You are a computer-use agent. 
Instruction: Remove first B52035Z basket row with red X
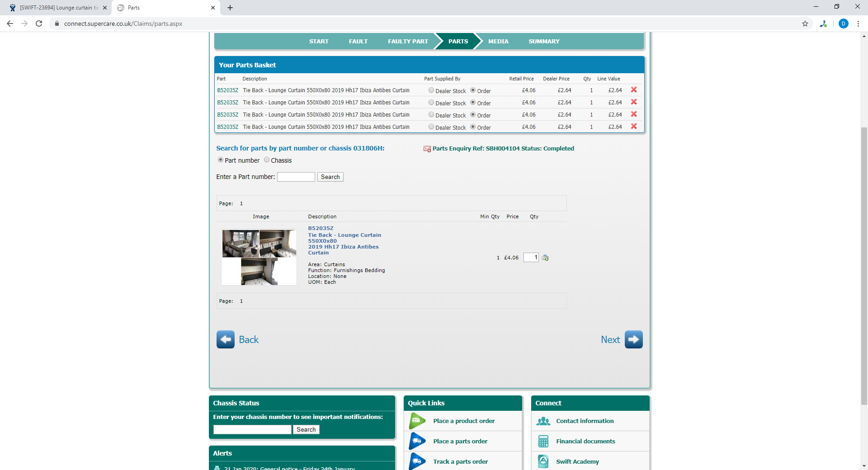(x=634, y=90)
